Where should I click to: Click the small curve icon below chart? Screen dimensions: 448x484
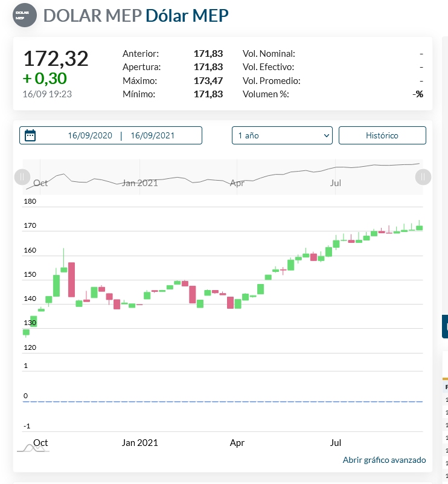click(33, 448)
